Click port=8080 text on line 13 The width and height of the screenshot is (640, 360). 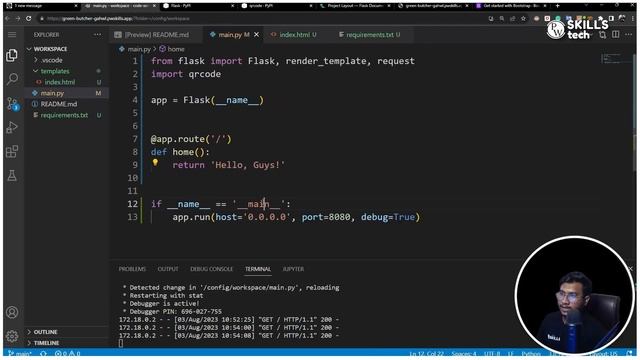pyautogui.click(x=326, y=217)
